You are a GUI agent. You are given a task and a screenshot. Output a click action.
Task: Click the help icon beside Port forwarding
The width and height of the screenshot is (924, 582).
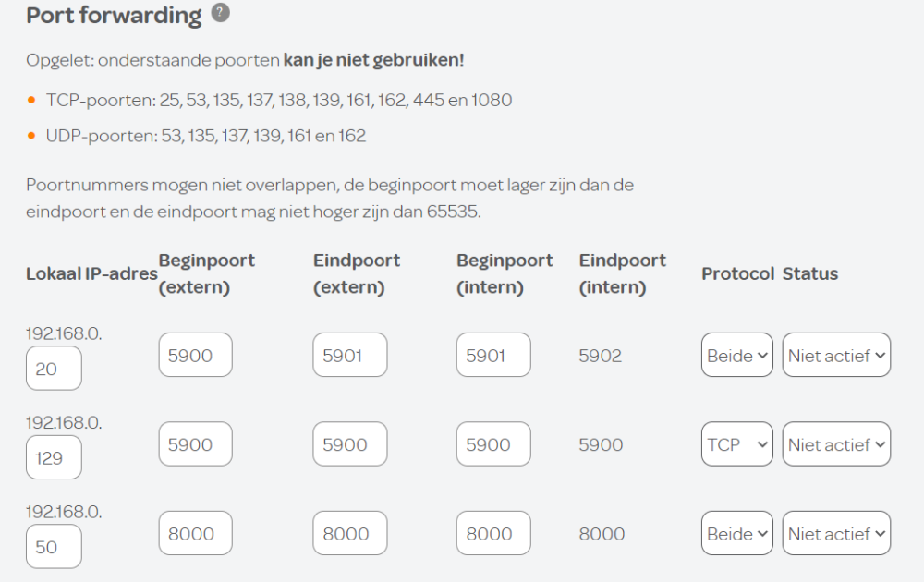click(220, 13)
